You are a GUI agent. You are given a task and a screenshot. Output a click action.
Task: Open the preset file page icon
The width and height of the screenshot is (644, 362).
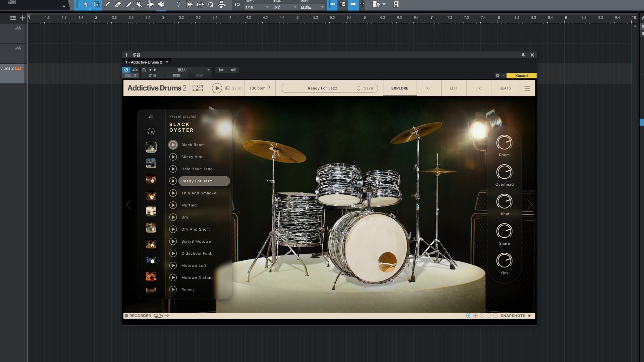tap(144, 70)
